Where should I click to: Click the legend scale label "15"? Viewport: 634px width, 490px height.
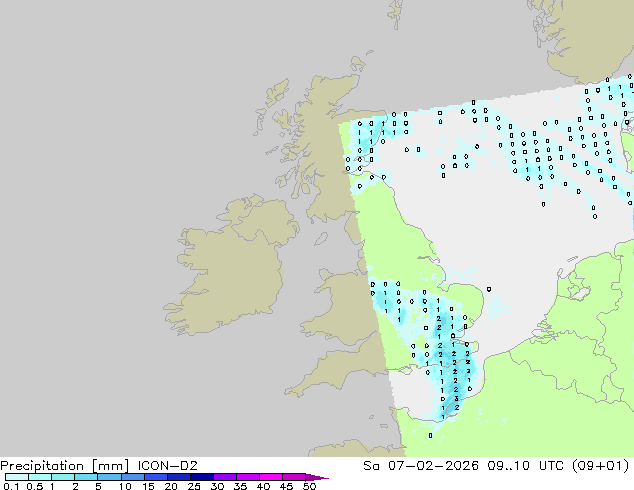(x=148, y=486)
